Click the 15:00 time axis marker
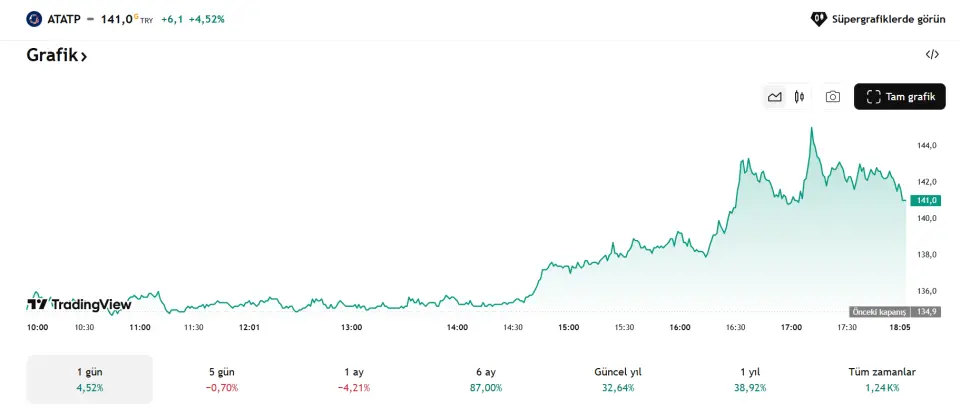The image size is (960, 415). click(x=569, y=327)
